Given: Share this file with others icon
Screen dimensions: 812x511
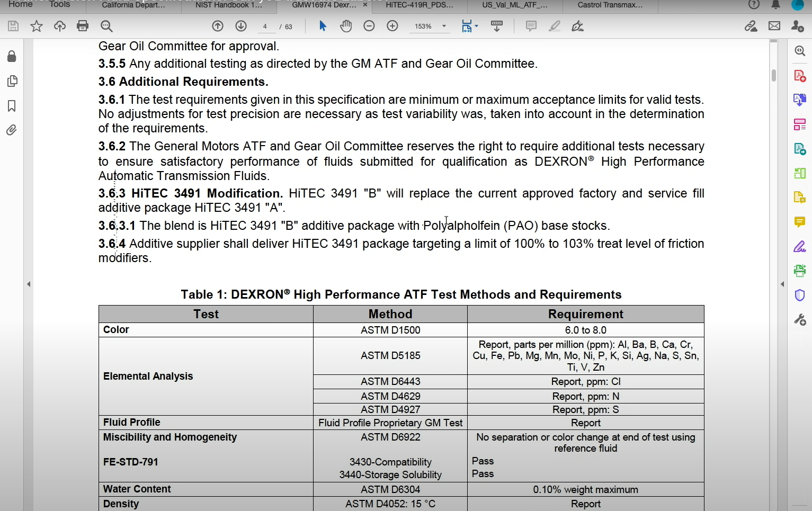Looking at the screenshot, I should coord(798,26).
